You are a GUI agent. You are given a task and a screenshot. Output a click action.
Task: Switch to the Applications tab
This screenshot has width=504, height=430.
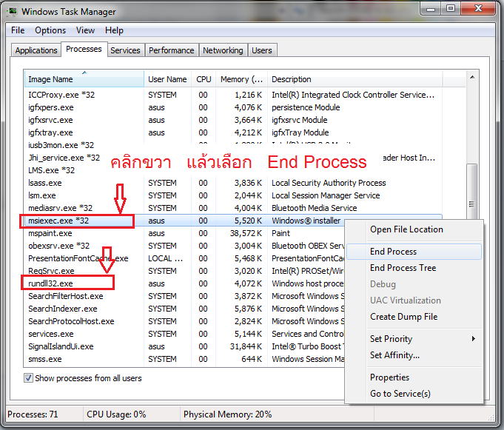click(x=36, y=50)
